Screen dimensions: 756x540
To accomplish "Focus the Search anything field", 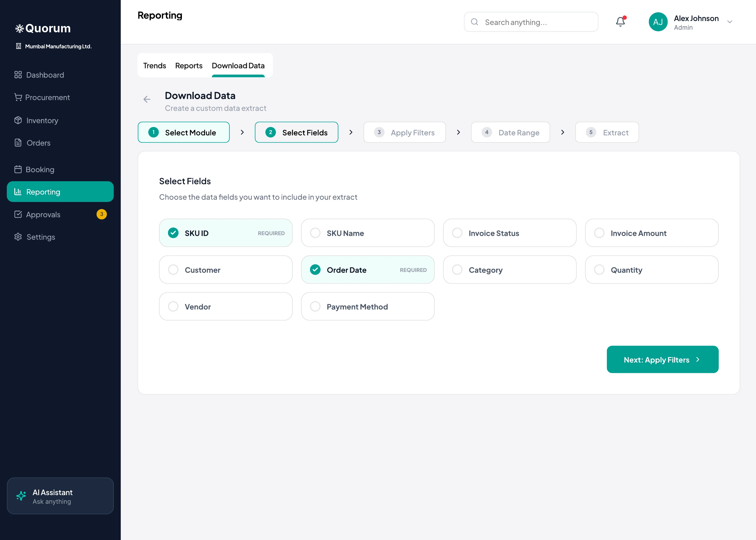I will pos(531,22).
